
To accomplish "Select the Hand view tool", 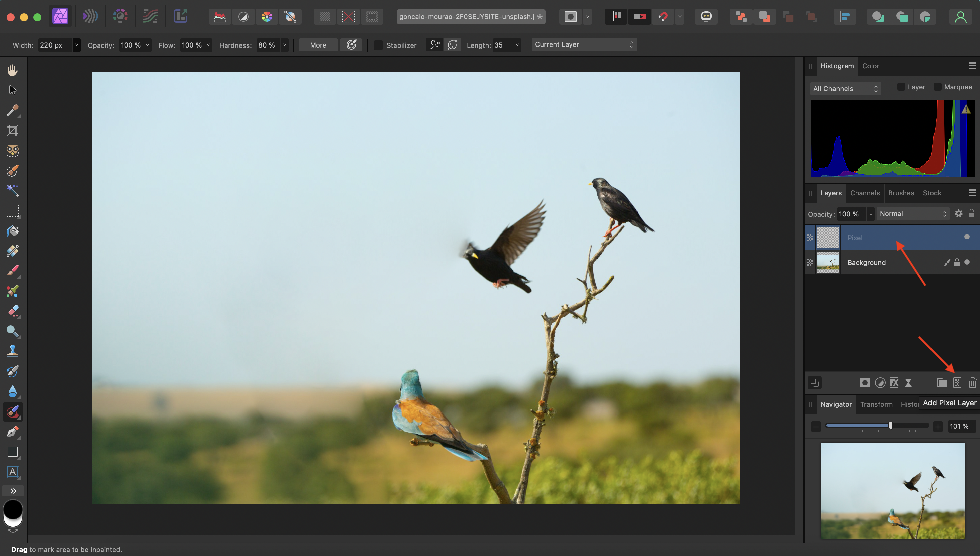I will click(13, 70).
